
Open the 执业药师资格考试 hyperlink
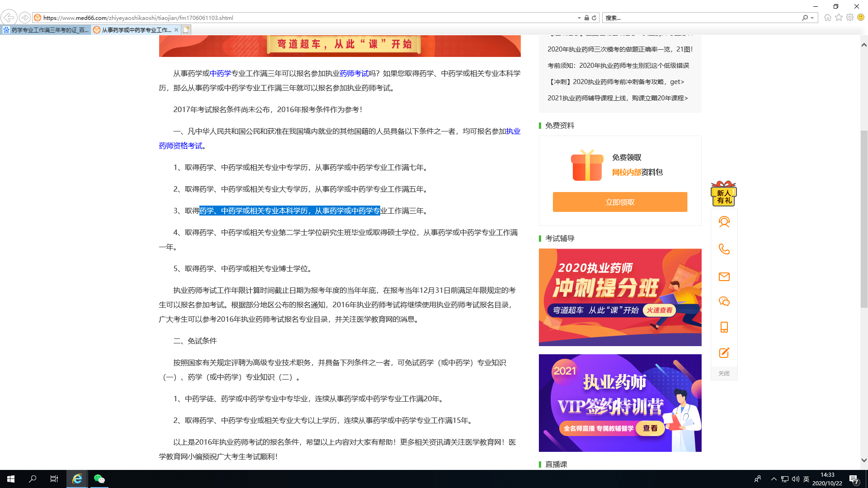(x=180, y=146)
